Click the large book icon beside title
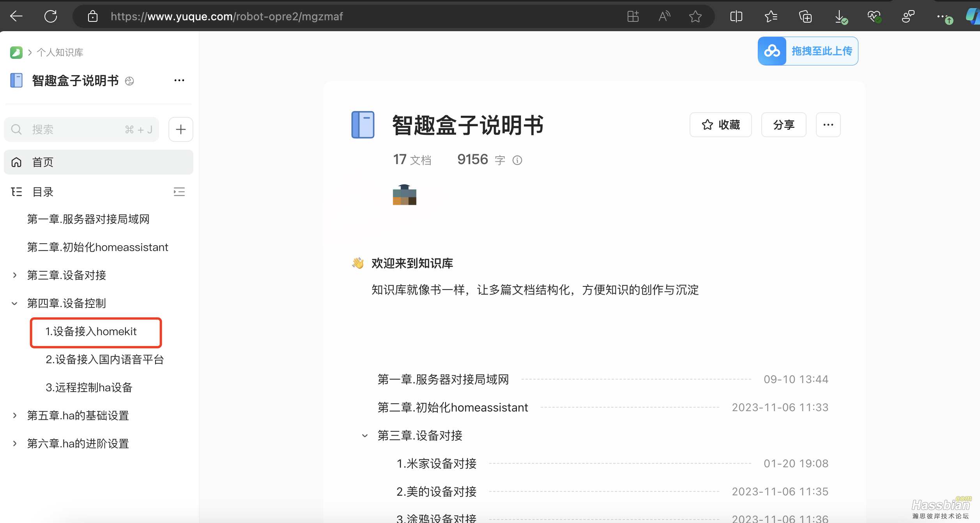 [363, 125]
